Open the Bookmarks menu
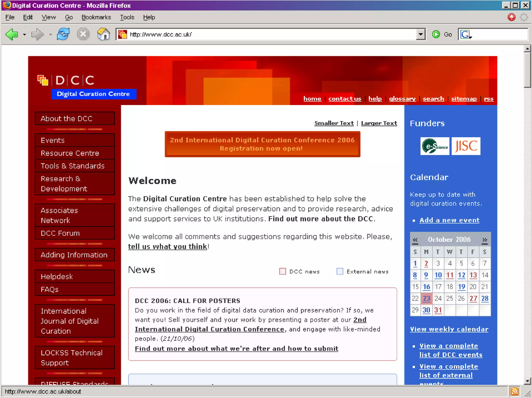 (x=96, y=17)
